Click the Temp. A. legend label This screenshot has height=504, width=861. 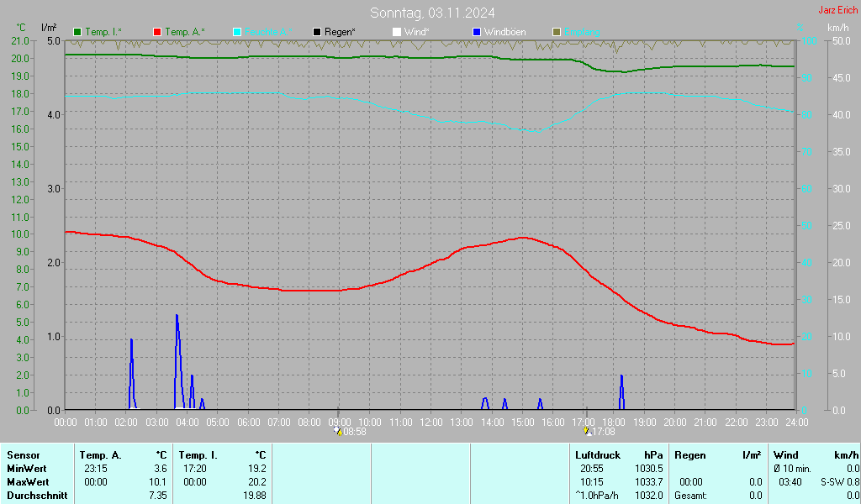click(x=184, y=32)
